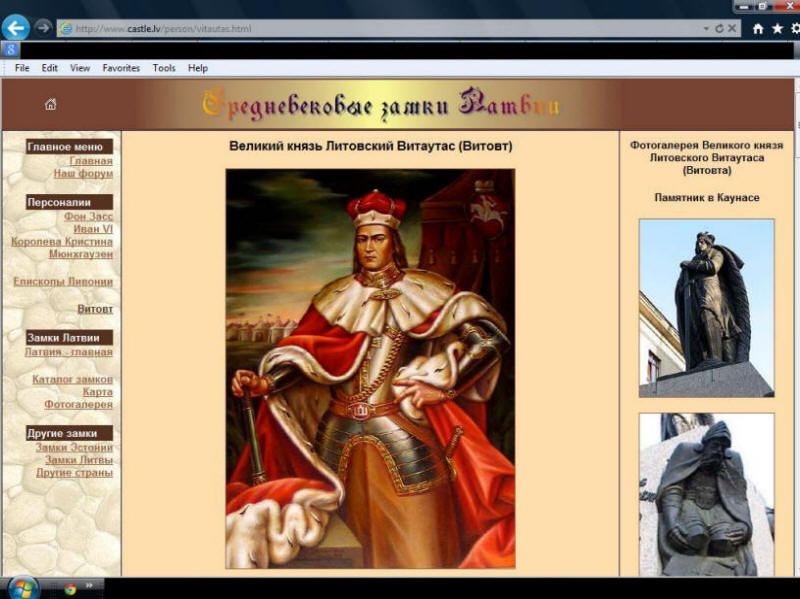
Task: Click the Великий князь Литовский Витаутас heading
Action: pyautogui.click(x=370, y=146)
